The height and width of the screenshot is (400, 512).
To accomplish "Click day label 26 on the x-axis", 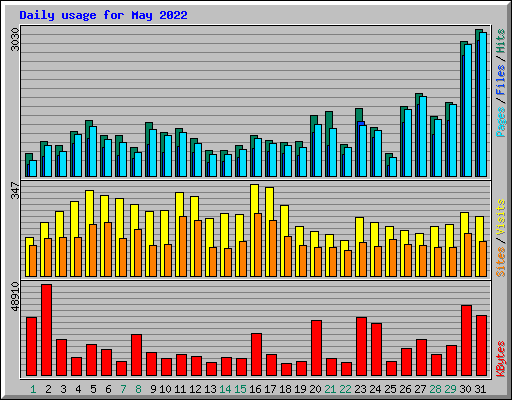I will click(405, 389).
